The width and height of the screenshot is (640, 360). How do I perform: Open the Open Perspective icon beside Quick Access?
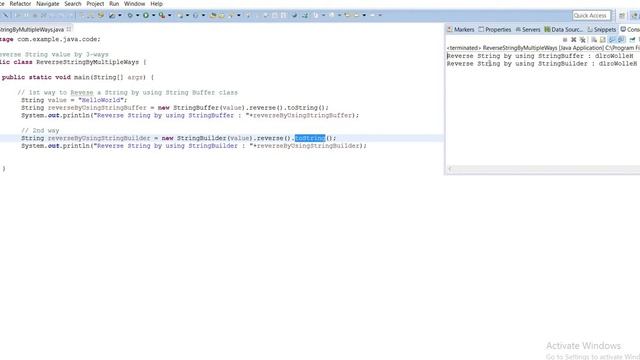click(x=622, y=16)
